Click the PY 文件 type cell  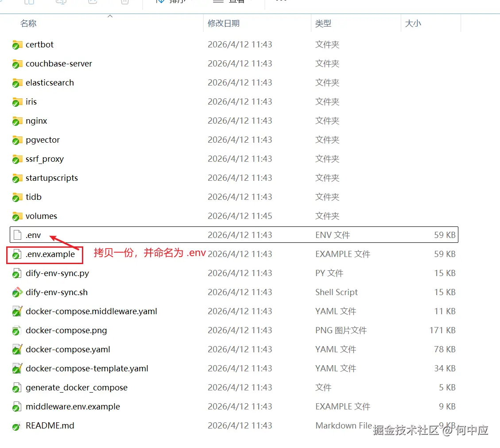point(329,273)
